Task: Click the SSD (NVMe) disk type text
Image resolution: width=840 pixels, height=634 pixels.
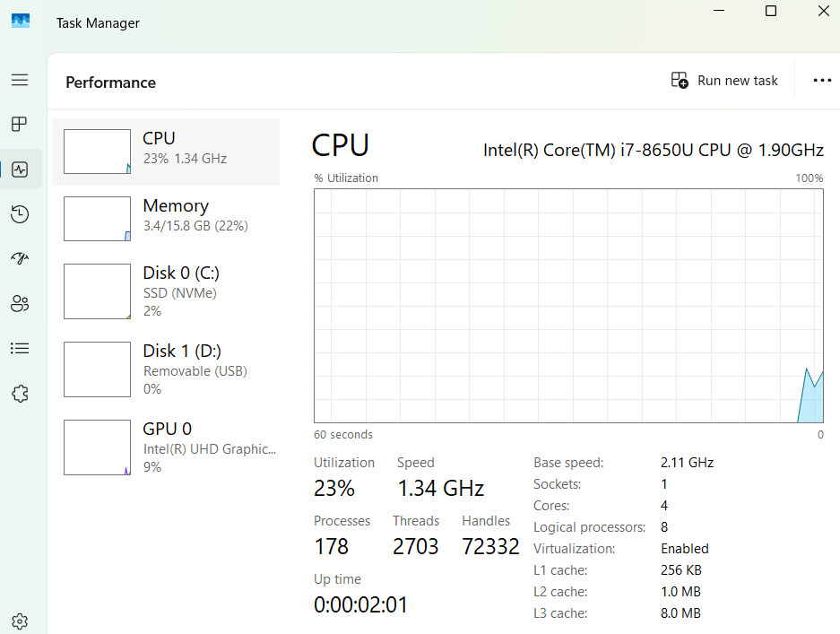Action: (180, 293)
